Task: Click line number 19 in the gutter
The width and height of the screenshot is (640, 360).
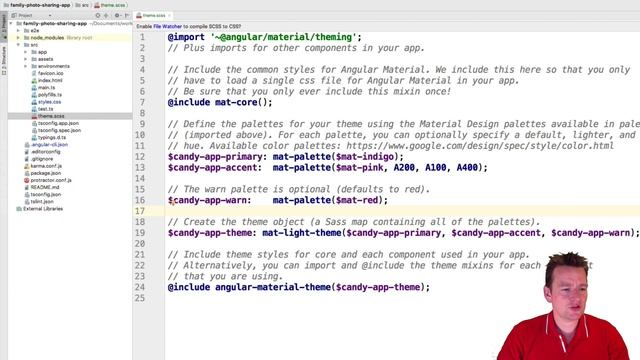Action: (140, 233)
